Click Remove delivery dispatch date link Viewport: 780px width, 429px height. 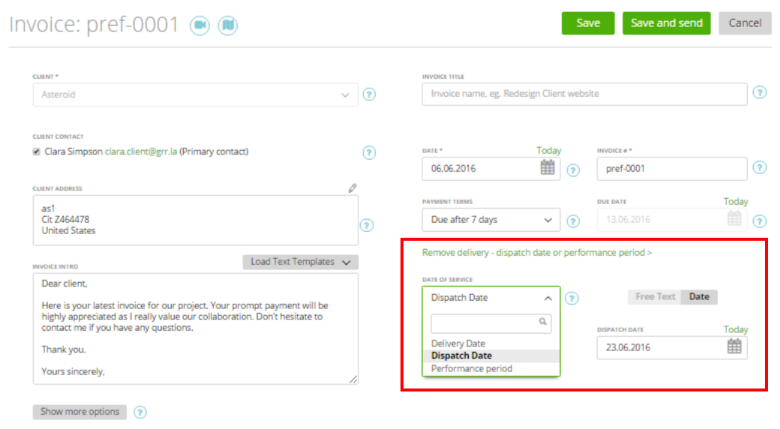(x=537, y=252)
